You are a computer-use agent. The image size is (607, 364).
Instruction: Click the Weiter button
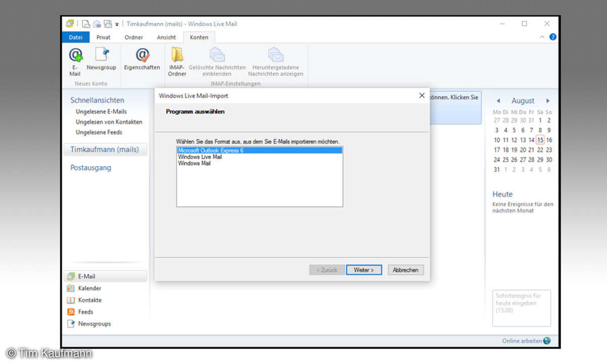(364, 270)
